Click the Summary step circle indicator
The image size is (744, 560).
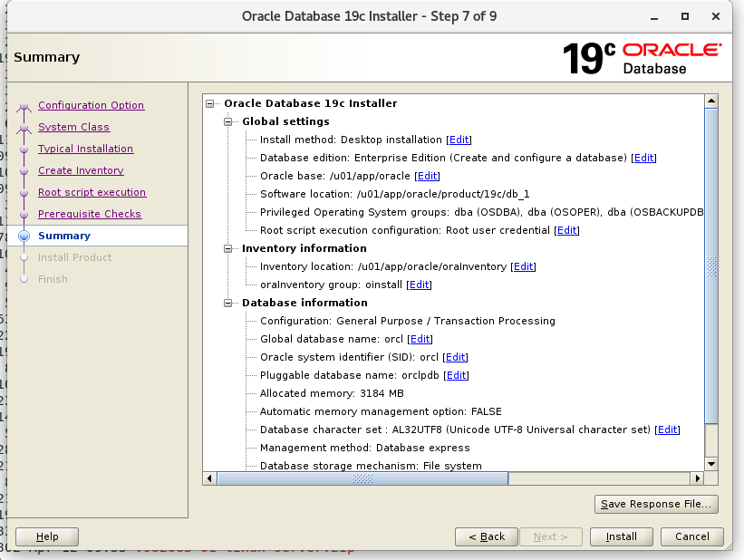tap(24, 236)
